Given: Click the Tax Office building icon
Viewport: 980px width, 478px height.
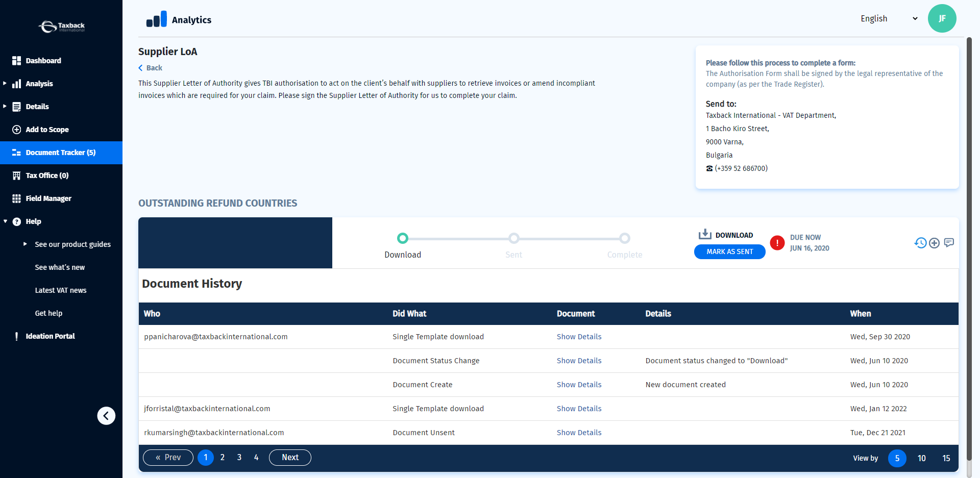Looking at the screenshot, I should [x=17, y=175].
